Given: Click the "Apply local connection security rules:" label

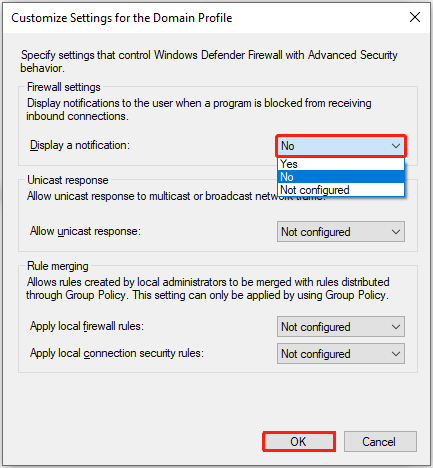Looking at the screenshot, I should tap(117, 353).
